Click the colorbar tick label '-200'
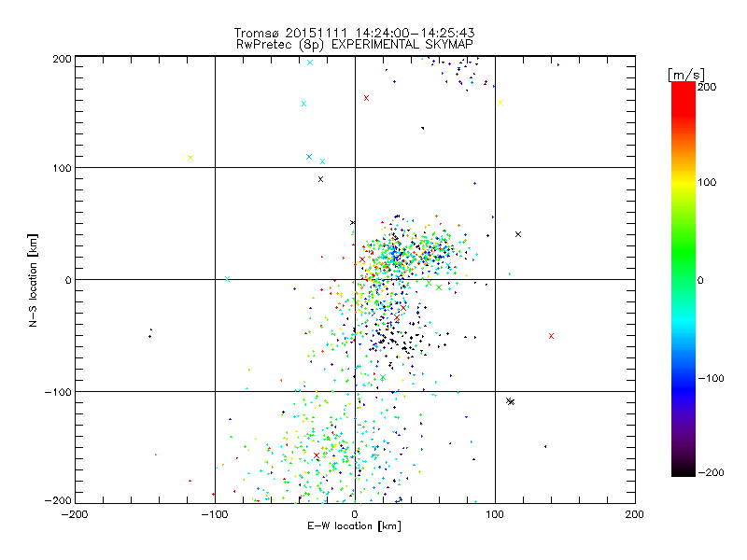This screenshot has width=747, height=560. tap(711, 472)
